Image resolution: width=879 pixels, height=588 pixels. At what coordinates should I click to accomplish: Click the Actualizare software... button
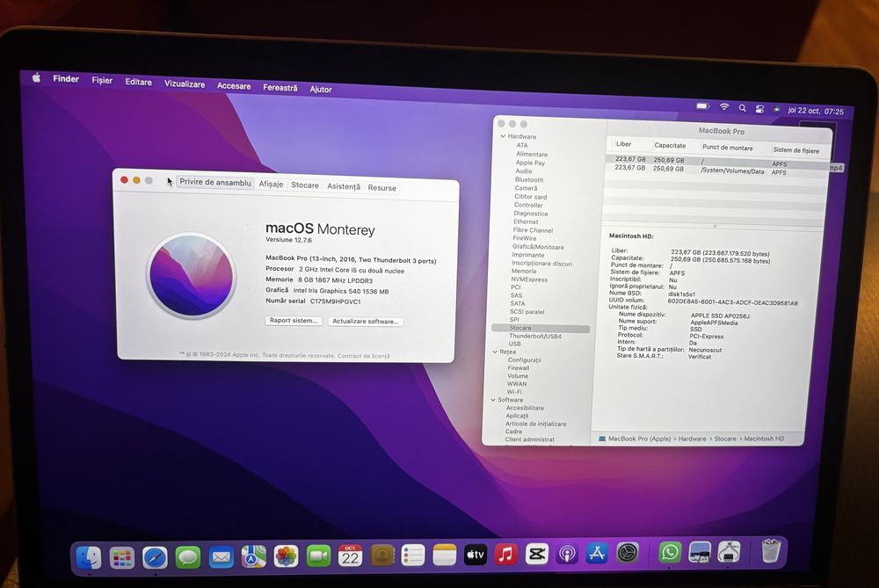365,321
